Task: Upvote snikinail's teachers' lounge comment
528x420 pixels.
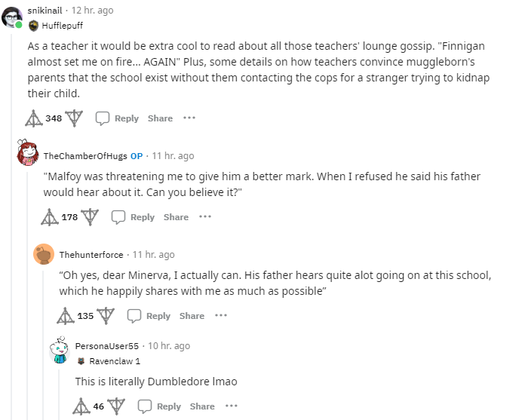Action: click(x=34, y=118)
